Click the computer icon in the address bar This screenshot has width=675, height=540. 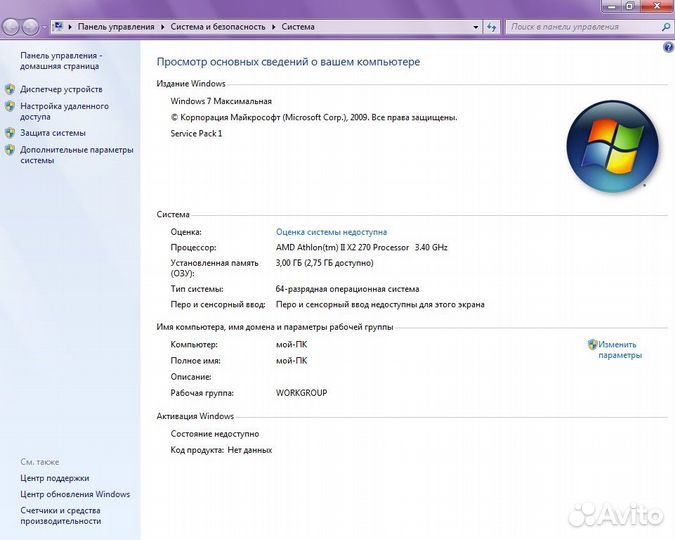(58, 27)
